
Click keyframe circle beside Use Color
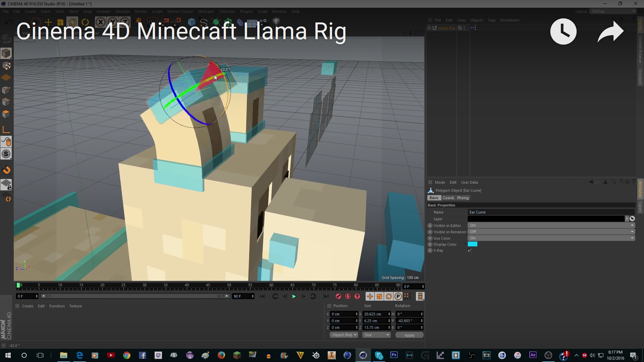[x=430, y=238]
